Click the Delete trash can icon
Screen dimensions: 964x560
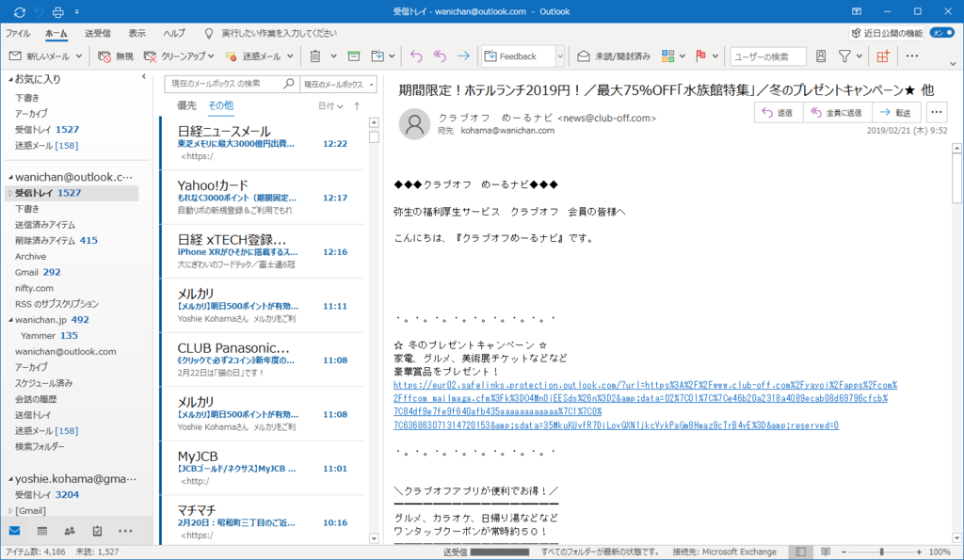[315, 56]
